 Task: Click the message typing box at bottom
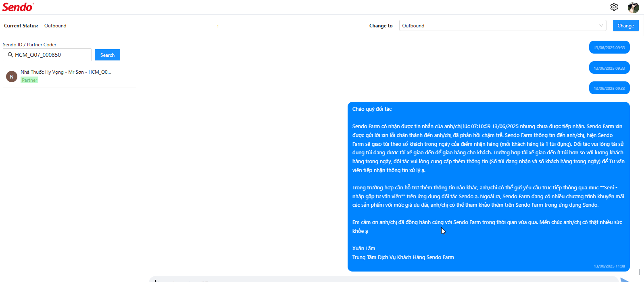[x=383, y=279]
